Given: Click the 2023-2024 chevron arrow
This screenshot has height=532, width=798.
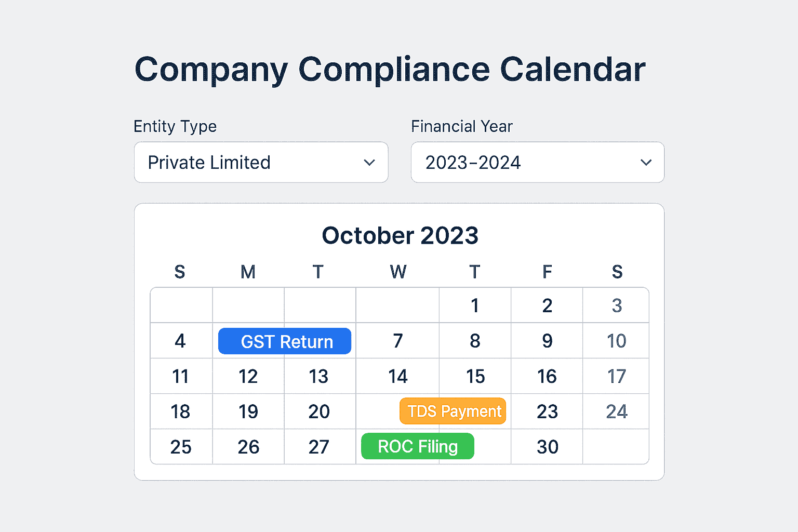Looking at the screenshot, I should 646,163.
